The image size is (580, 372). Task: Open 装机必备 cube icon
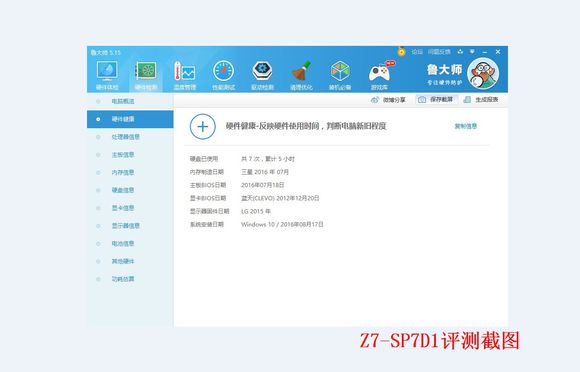(x=340, y=71)
